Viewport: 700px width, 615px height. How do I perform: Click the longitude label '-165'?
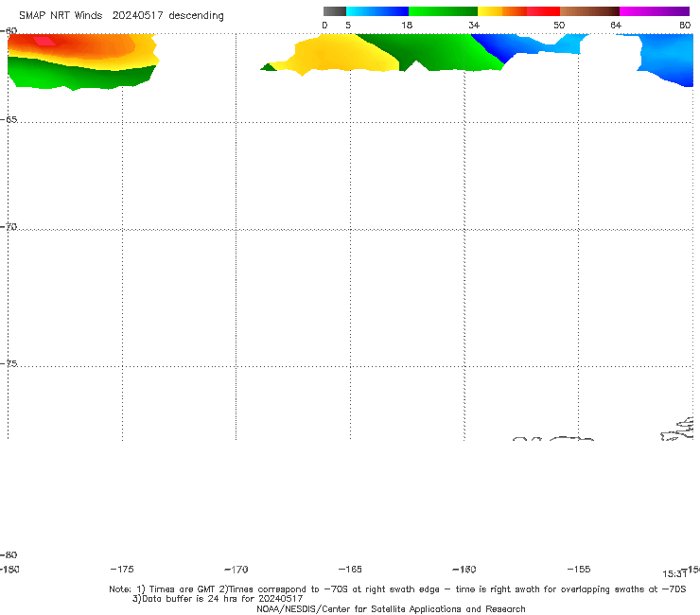click(x=350, y=569)
